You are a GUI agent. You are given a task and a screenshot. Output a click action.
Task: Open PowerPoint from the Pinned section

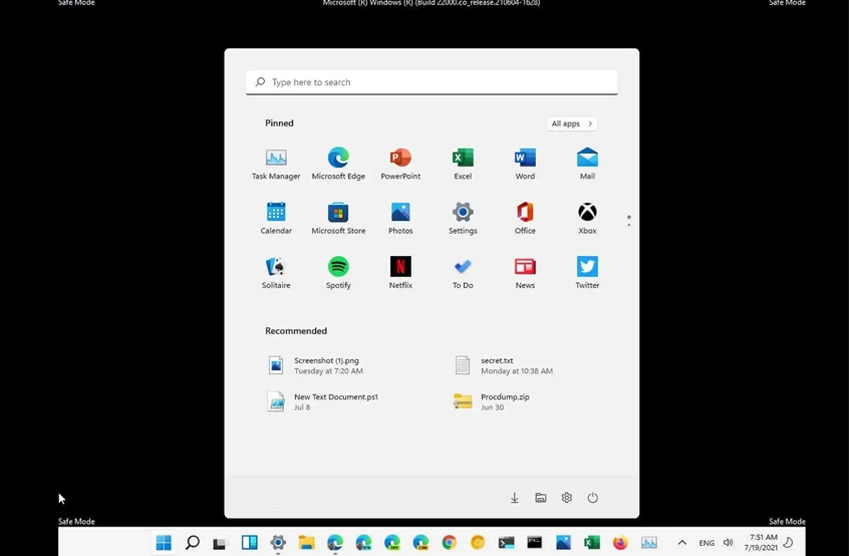click(x=400, y=163)
